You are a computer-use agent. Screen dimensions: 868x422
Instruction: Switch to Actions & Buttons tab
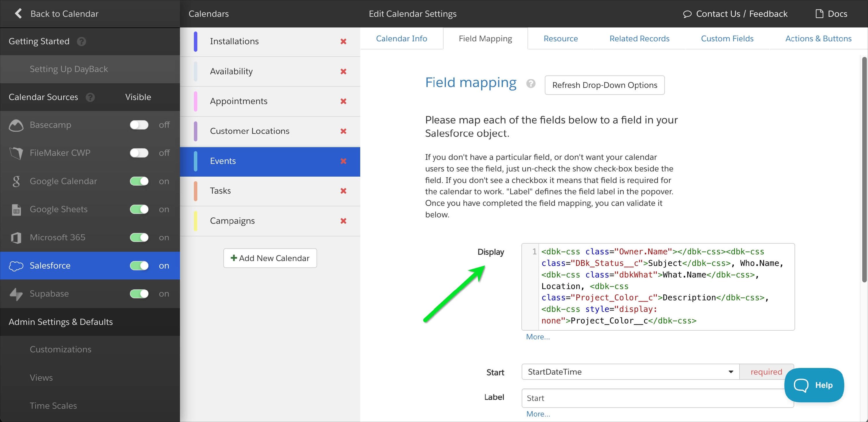(x=818, y=39)
